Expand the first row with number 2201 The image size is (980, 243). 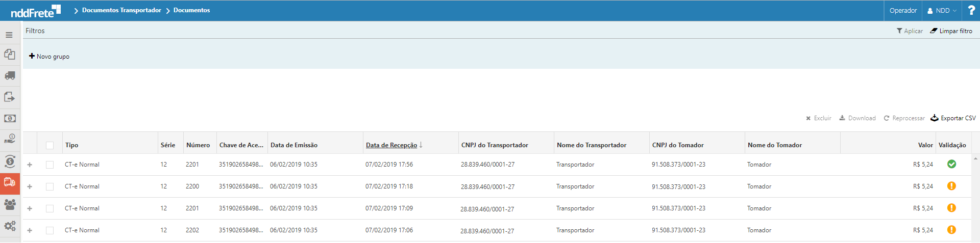tap(30, 165)
